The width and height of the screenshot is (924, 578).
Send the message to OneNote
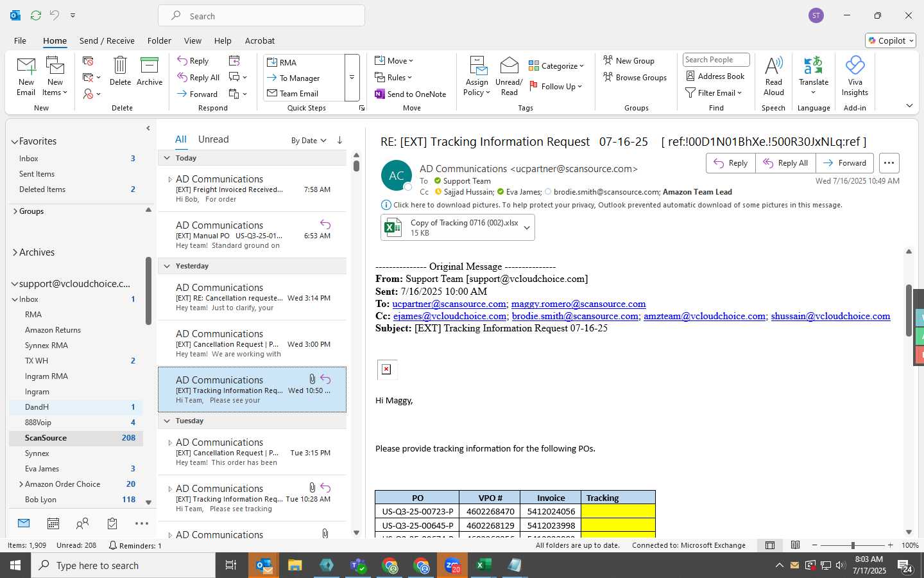[x=411, y=94]
